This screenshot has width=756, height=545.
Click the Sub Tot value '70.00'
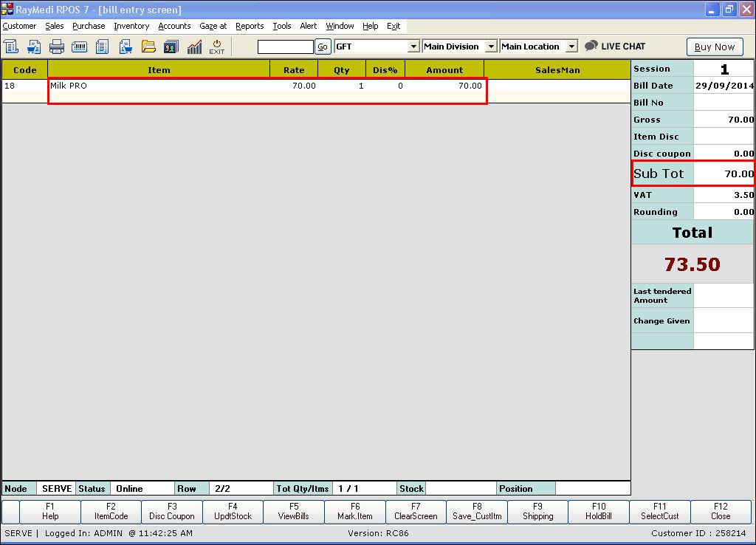[738, 174]
